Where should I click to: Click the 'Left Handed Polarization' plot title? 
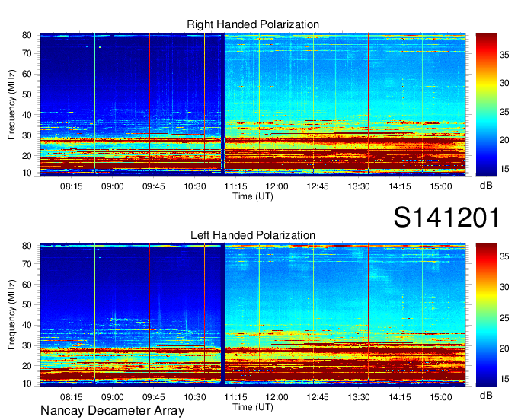[x=253, y=235]
